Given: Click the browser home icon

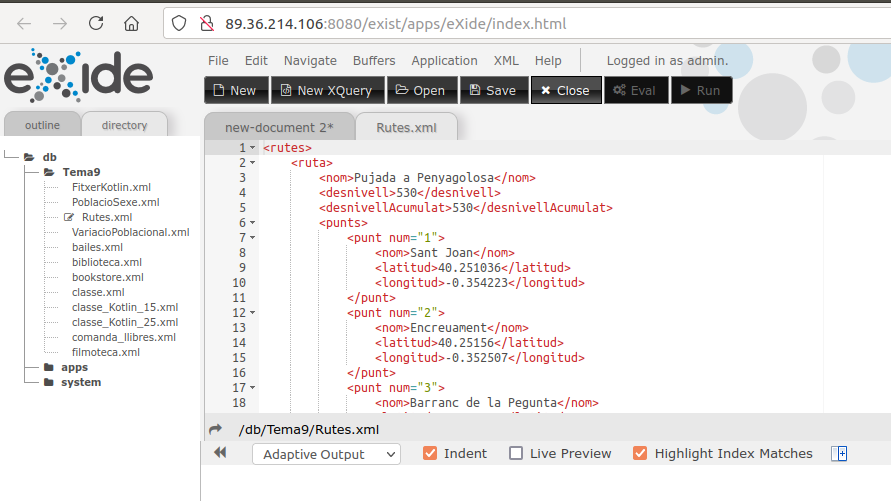Looking at the screenshot, I should coord(131,23).
